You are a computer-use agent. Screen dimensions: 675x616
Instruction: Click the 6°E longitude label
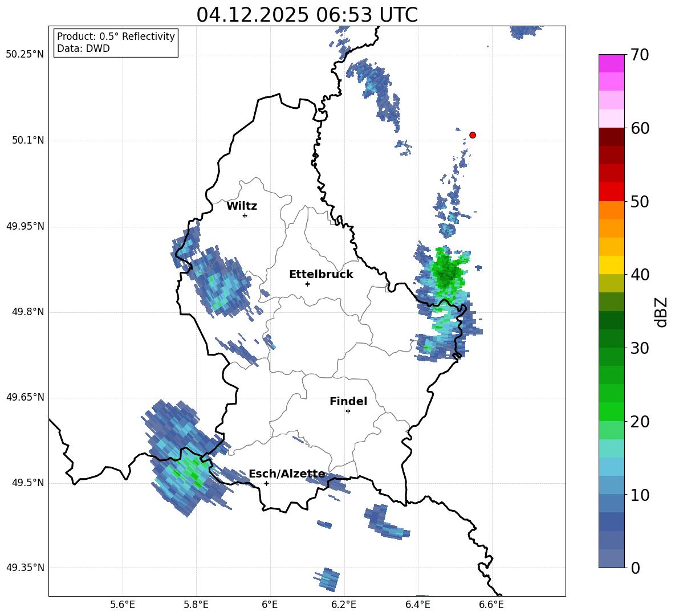point(270,605)
